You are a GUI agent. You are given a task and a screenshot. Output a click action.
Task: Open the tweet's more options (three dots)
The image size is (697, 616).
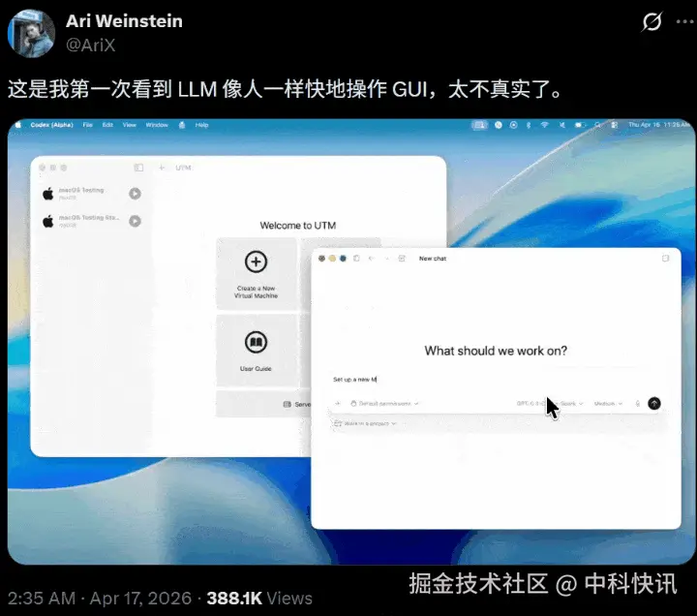point(685,21)
